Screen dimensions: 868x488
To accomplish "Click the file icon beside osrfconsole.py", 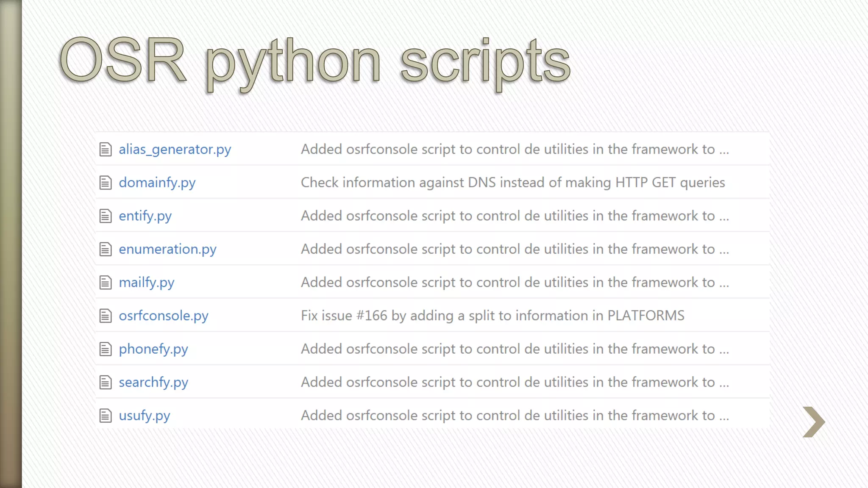I will pyautogui.click(x=106, y=316).
